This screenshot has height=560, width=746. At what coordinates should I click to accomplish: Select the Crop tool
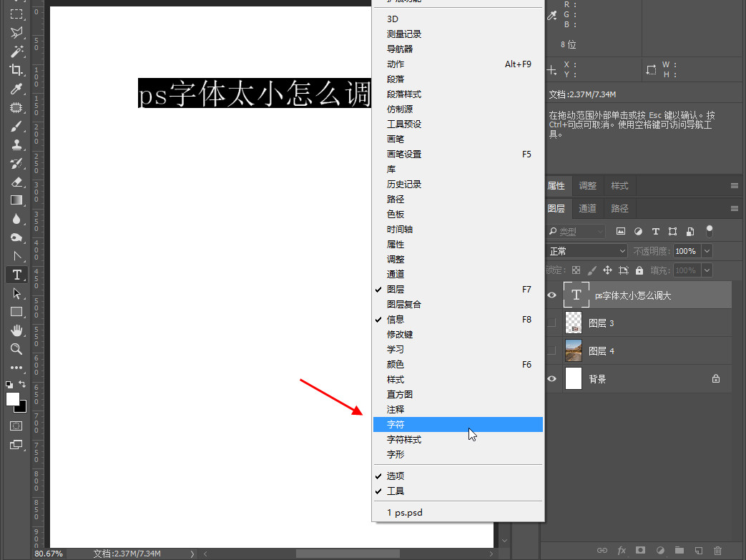pos(16,70)
